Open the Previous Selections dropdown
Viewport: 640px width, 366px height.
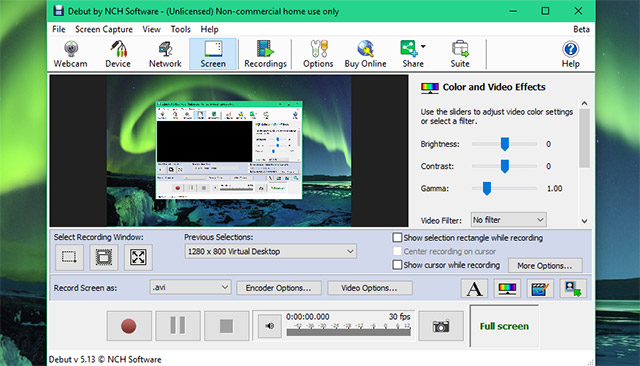(270, 251)
